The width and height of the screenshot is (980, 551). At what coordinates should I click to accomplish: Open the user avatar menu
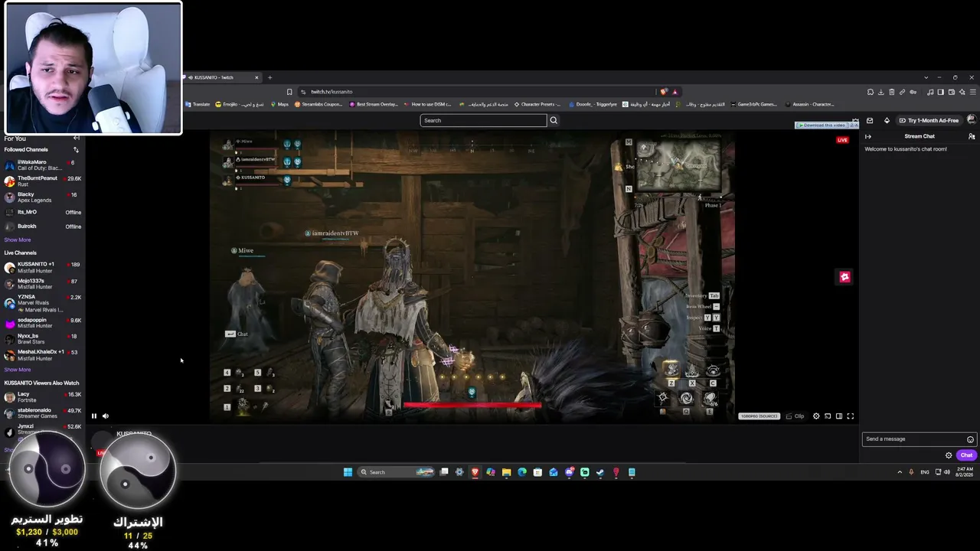point(972,120)
